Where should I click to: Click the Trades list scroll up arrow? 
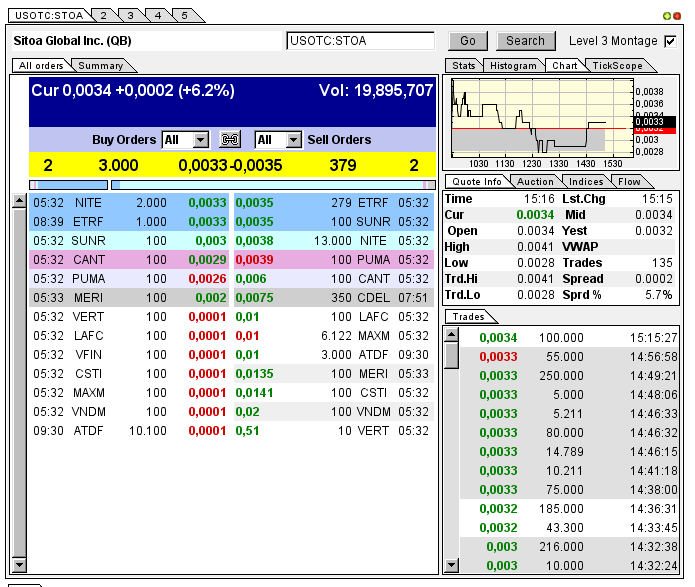point(451,334)
